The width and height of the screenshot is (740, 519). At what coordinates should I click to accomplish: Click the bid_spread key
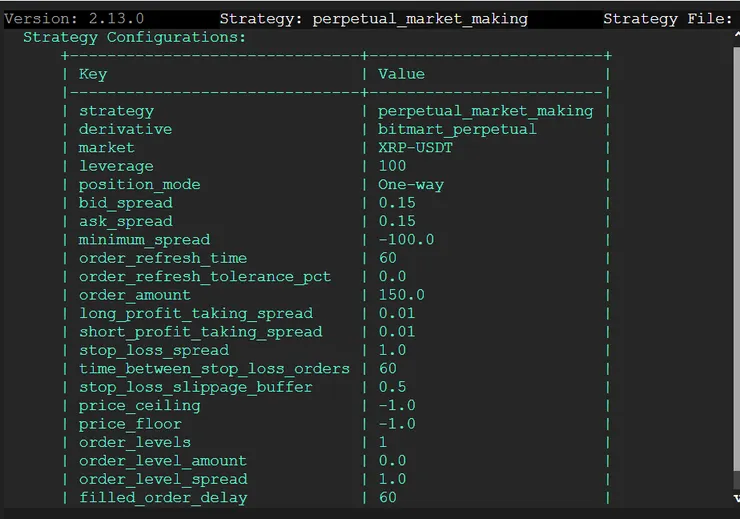click(x=126, y=203)
